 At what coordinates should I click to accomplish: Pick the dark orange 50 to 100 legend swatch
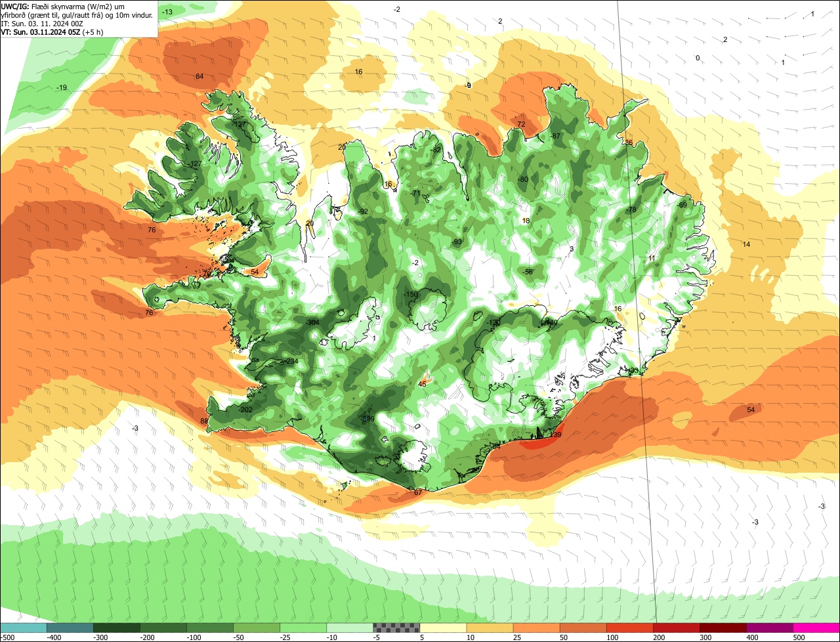point(582,628)
